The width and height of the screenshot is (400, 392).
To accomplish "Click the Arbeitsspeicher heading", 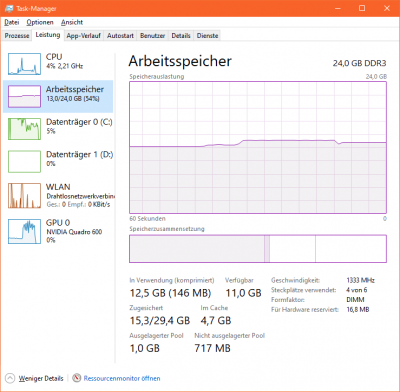I will 180,61.
